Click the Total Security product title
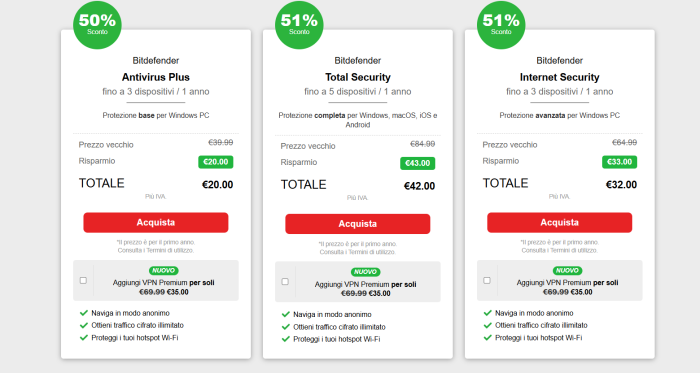The width and height of the screenshot is (700, 373). tap(358, 77)
